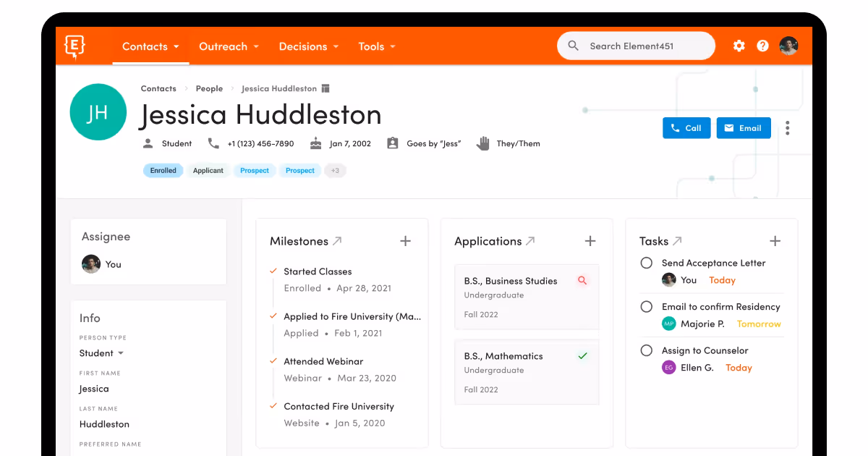Click the EG avatar for Ellen G.
The image size is (868, 456).
[669, 368]
